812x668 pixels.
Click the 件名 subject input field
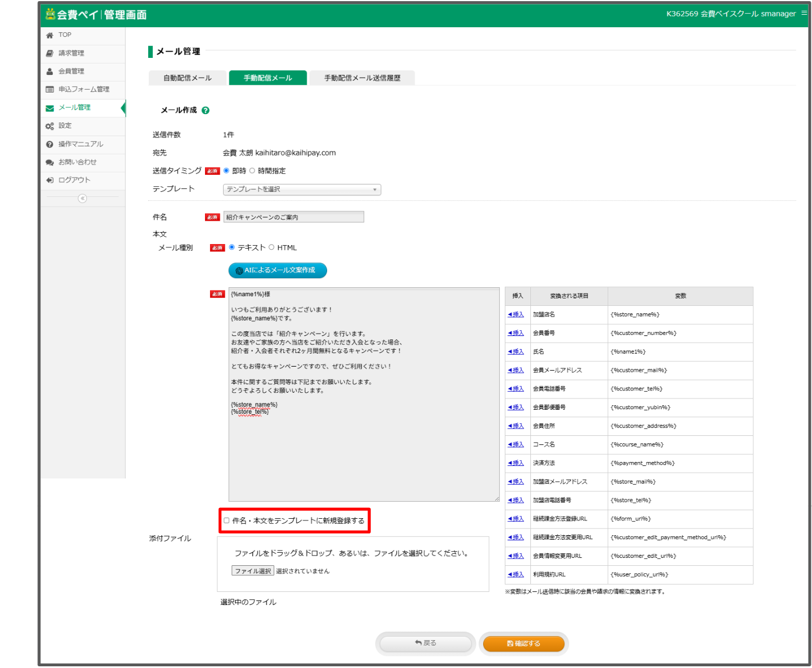click(x=294, y=217)
